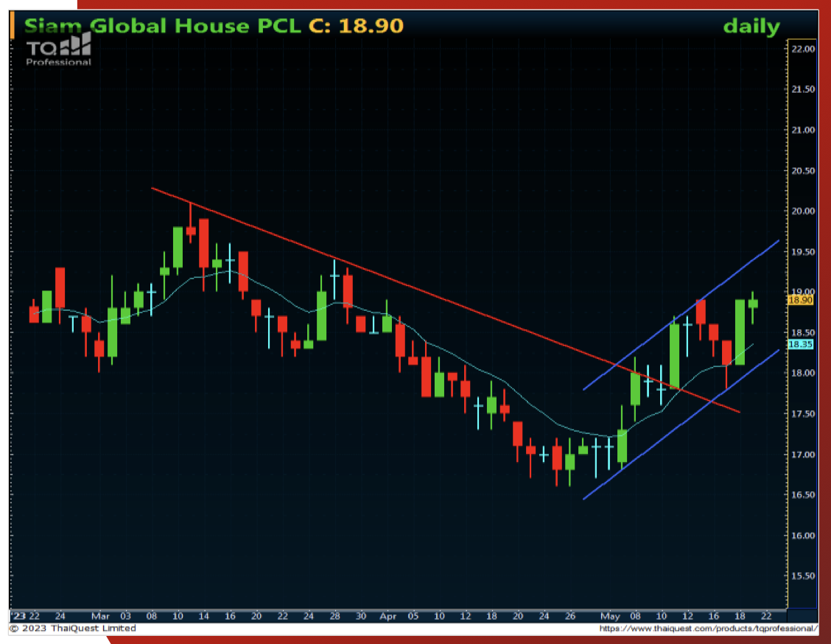Click the 'May' month label on date axis
831x644 pixels.
pos(610,616)
